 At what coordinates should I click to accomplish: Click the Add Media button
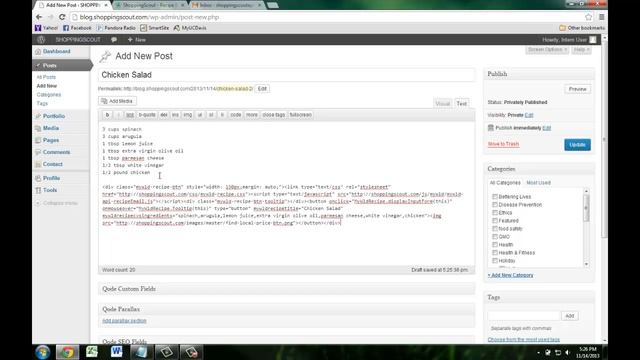117,101
